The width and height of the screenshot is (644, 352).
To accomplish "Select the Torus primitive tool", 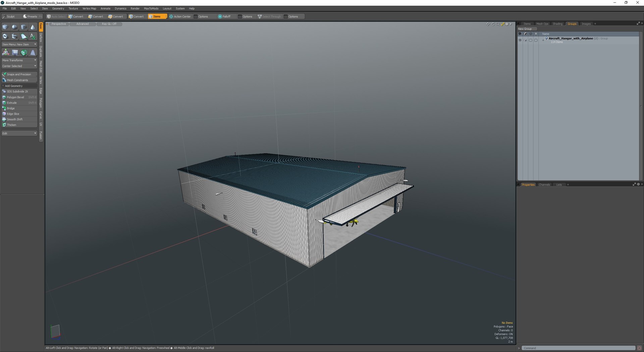I will tap(5, 36).
